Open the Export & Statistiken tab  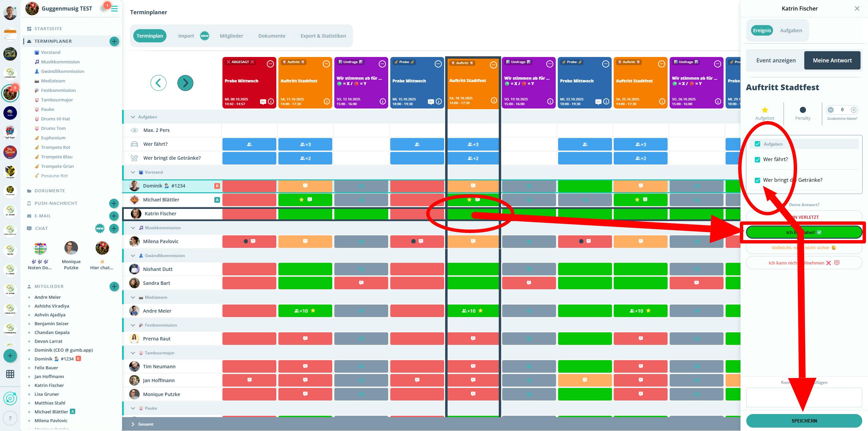pyautogui.click(x=323, y=36)
